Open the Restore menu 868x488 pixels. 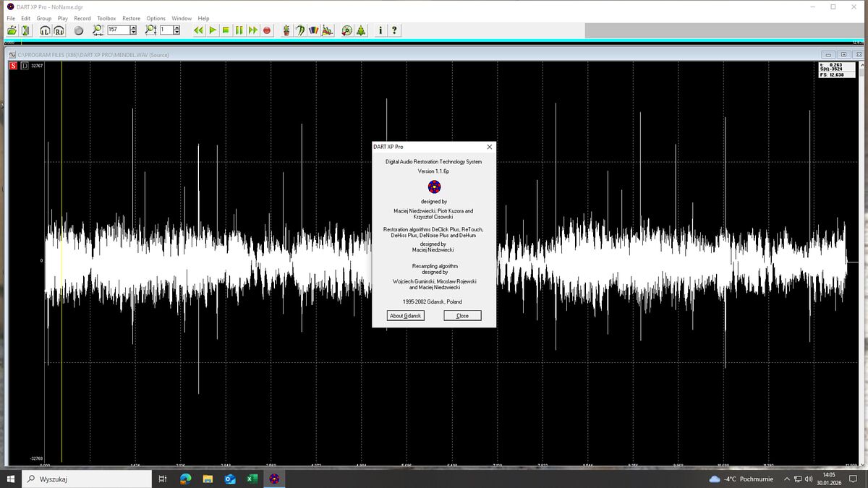pos(131,18)
